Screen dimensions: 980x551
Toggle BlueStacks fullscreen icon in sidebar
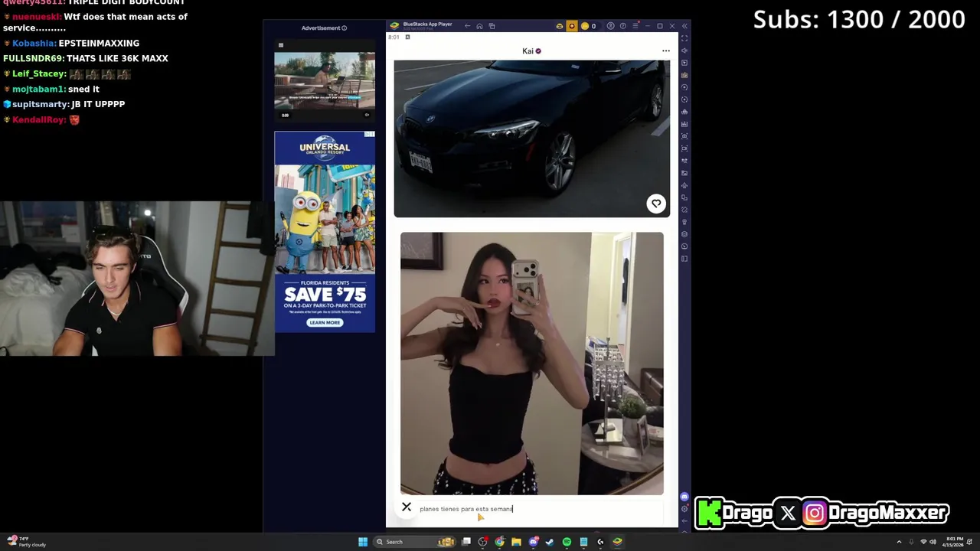coord(684,38)
